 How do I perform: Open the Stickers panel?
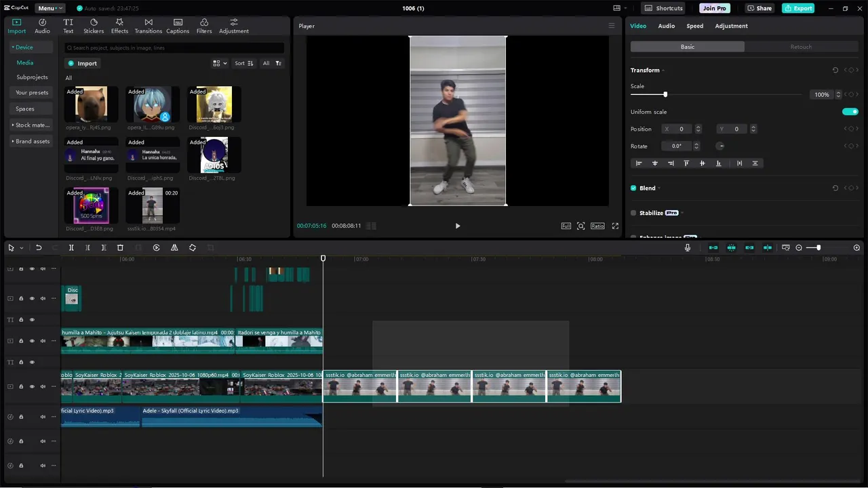click(x=94, y=26)
